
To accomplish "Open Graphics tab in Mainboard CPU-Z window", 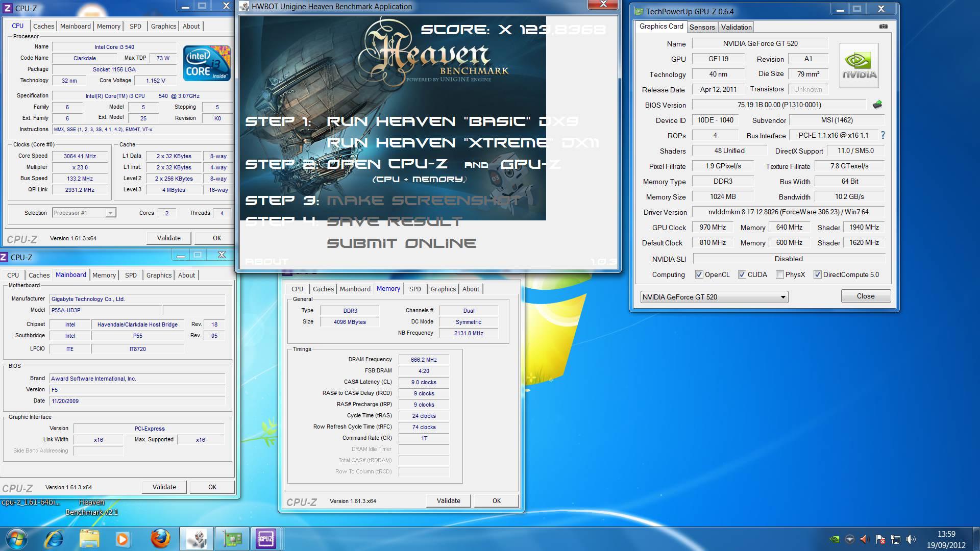I will 159,275.
